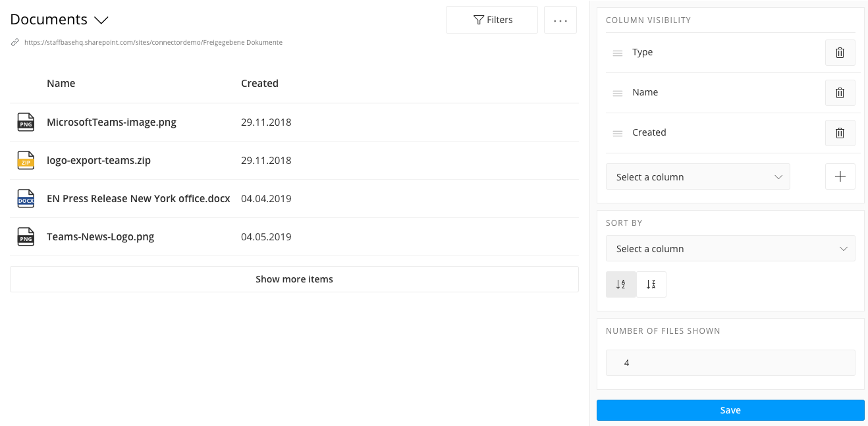The image size is (868, 426).
Task: Click the number of files shown field
Action: pos(730,363)
